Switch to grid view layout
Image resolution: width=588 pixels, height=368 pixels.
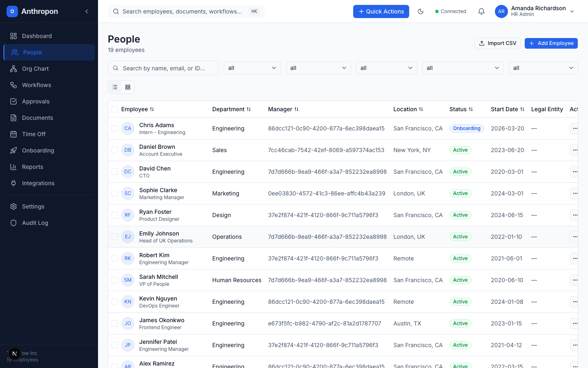[x=128, y=87]
